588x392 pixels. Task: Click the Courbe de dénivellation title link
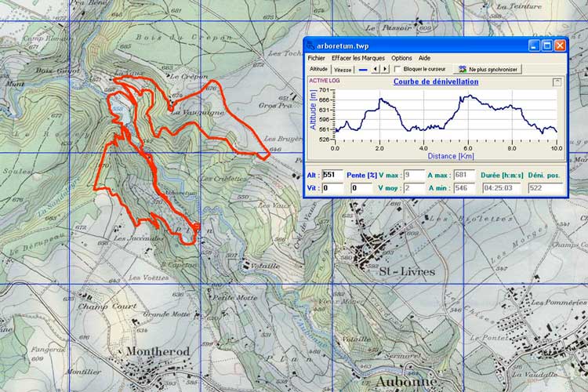(436, 82)
